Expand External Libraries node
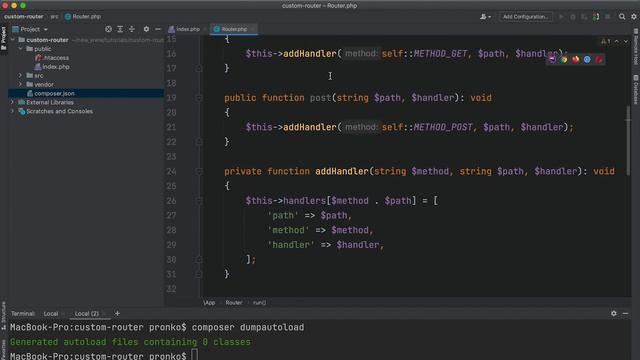The image size is (640, 360). coord(13,102)
